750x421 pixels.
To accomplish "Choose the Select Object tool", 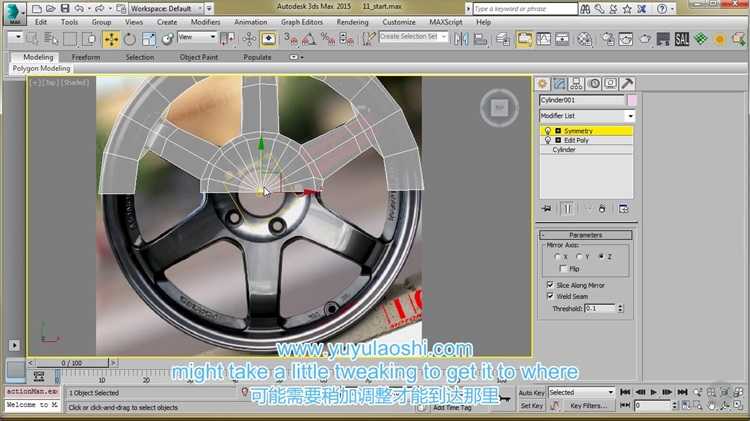I will (32, 39).
